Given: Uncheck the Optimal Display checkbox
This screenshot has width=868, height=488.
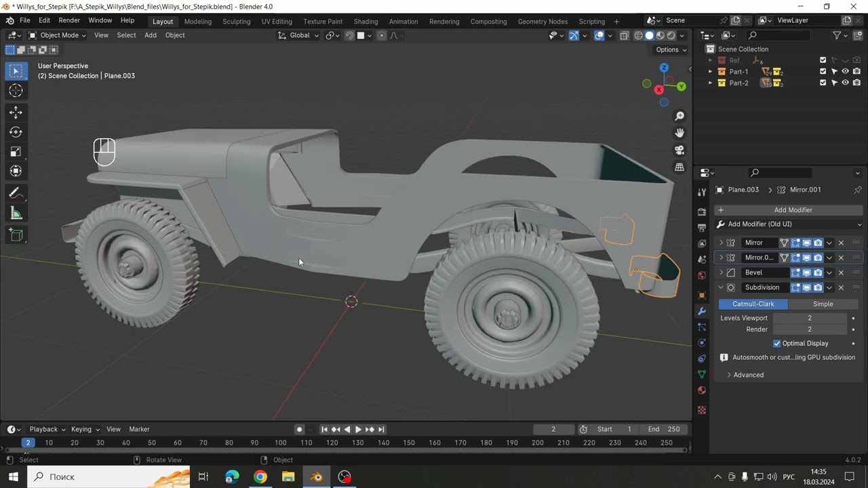Looking at the screenshot, I should [777, 344].
